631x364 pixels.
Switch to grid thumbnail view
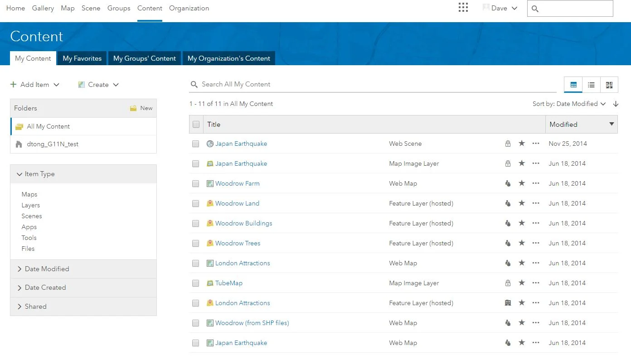pyautogui.click(x=609, y=84)
